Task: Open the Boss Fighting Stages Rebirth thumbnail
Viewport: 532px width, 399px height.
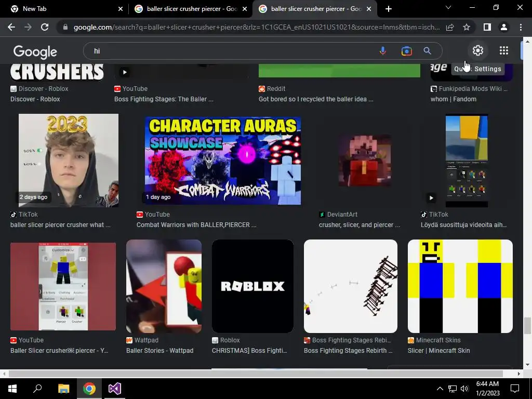Action: pyautogui.click(x=351, y=286)
